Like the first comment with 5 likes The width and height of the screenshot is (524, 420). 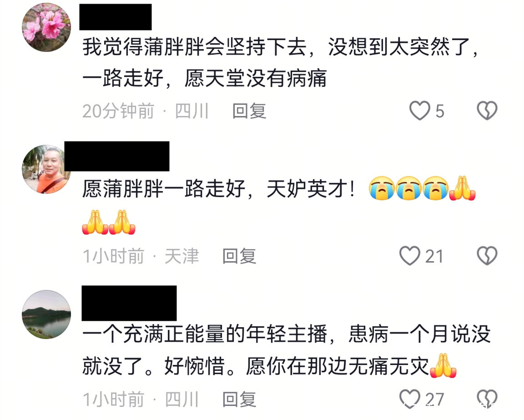point(420,111)
